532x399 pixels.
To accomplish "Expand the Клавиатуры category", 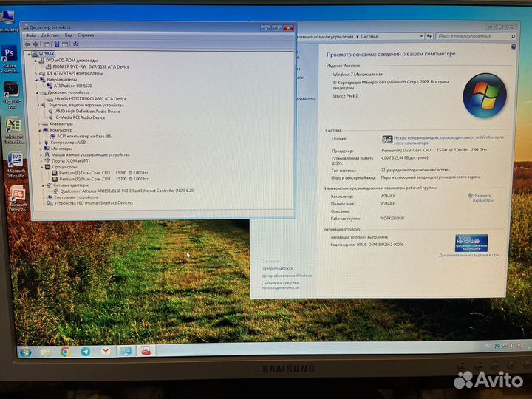I will coord(39,124).
